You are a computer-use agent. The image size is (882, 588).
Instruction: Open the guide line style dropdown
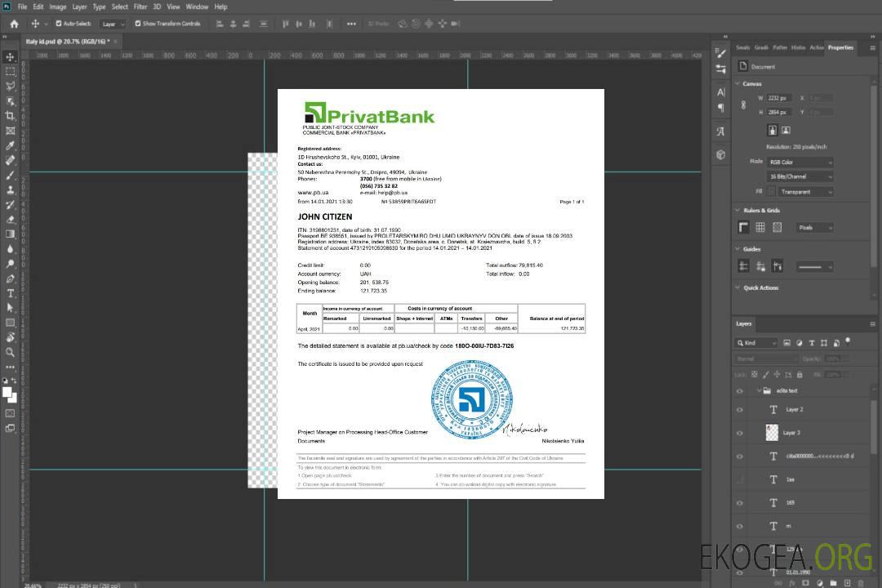click(x=814, y=267)
